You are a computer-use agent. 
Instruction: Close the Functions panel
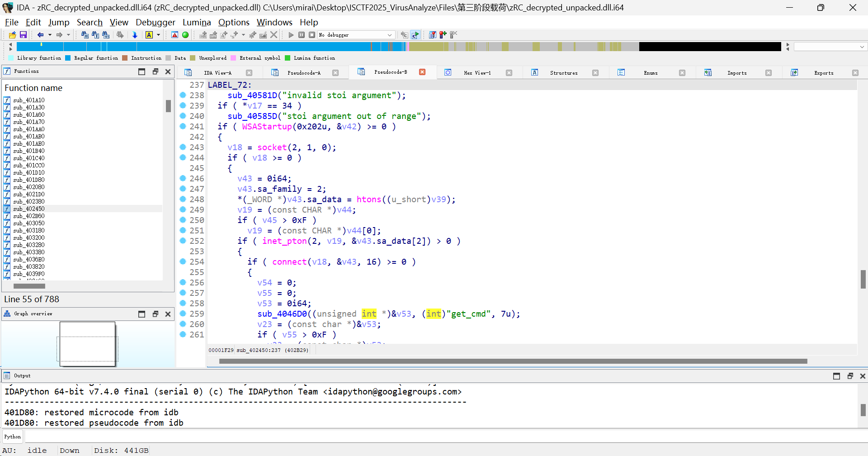(x=168, y=71)
